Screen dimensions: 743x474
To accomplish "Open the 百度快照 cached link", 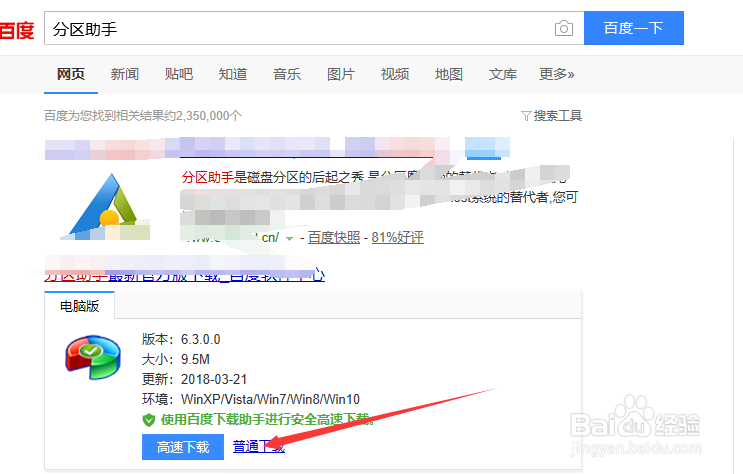I will tap(334, 237).
